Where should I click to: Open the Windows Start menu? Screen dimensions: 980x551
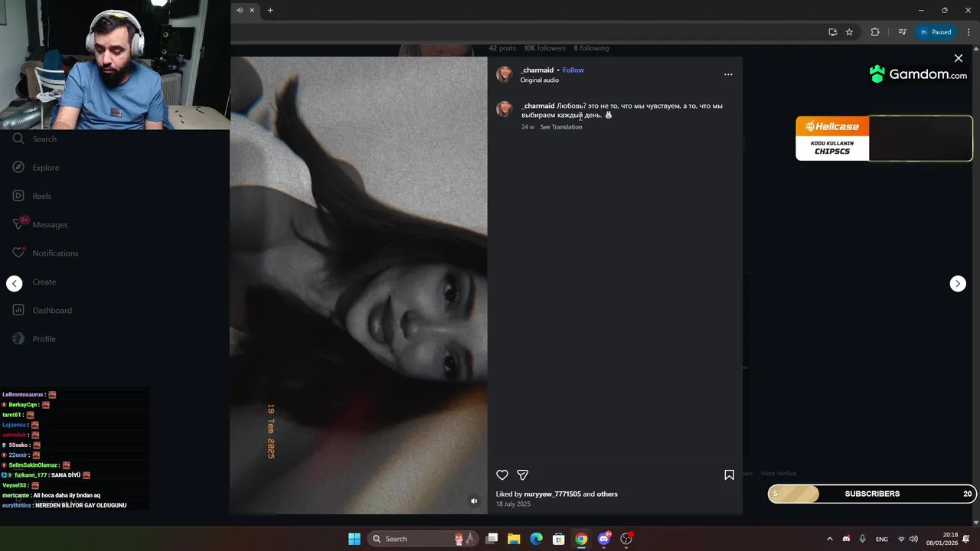click(x=354, y=539)
